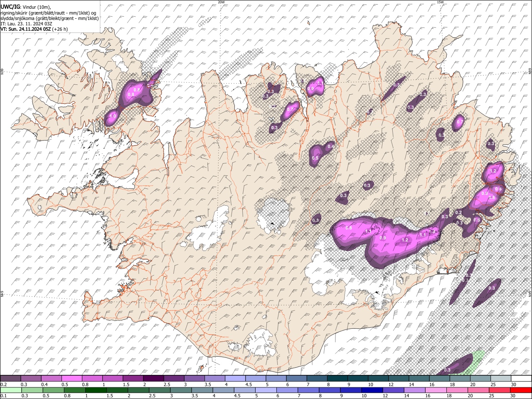532x399 pixels.
Task: Select upper legend swatch labeled 10
Action: [377, 378]
